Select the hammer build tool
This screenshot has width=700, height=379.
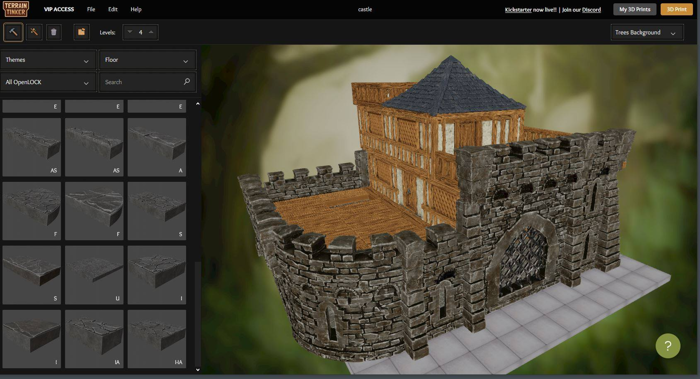tap(13, 32)
